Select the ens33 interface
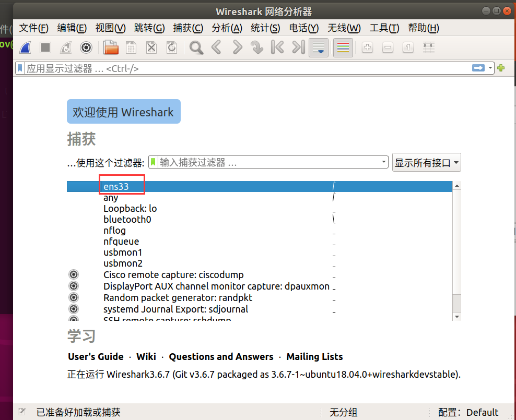Image resolution: width=516 pixels, height=420 pixels. tap(260, 186)
